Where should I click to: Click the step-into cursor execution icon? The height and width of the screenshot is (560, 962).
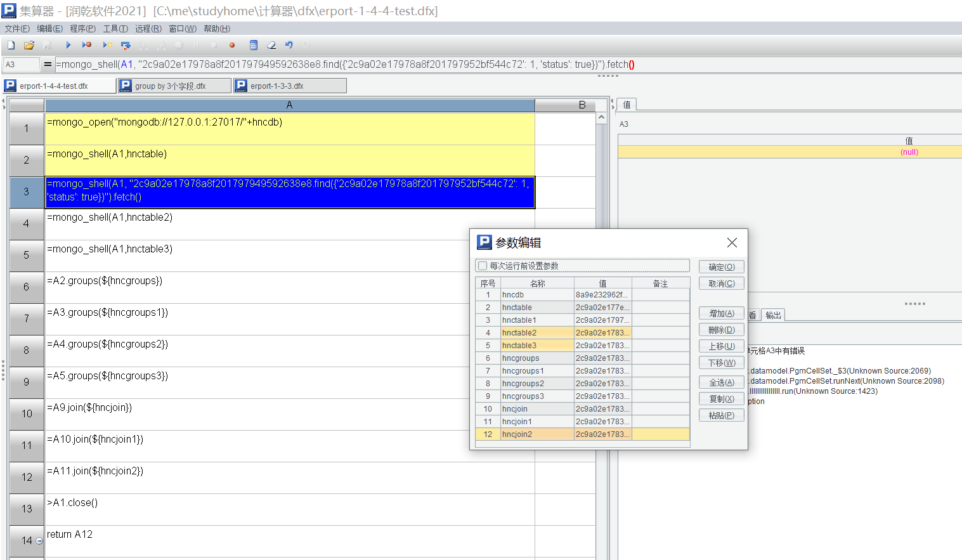(x=126, y=45)
